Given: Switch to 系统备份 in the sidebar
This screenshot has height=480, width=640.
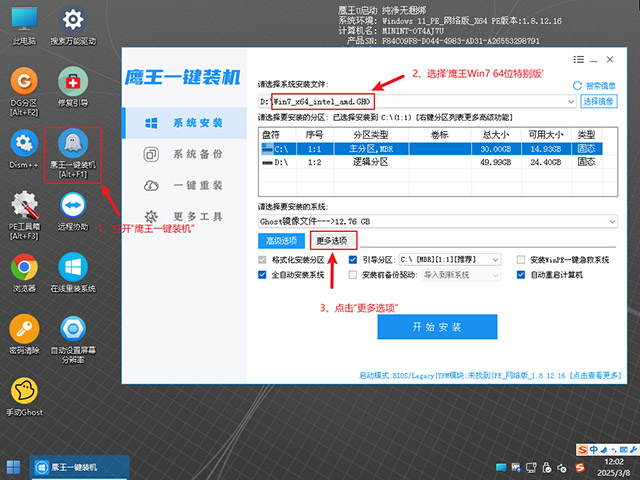Looking at the screenshot, I should click(186, 154).
